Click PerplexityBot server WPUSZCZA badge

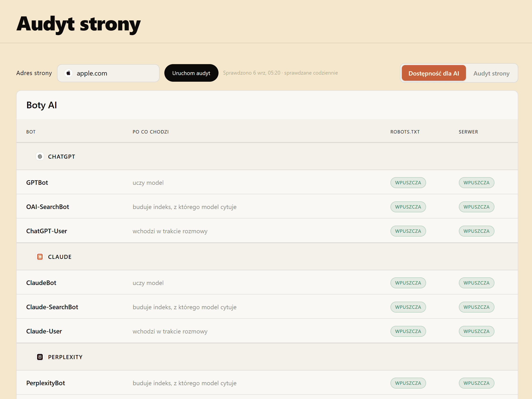click(x=476, y=383)
